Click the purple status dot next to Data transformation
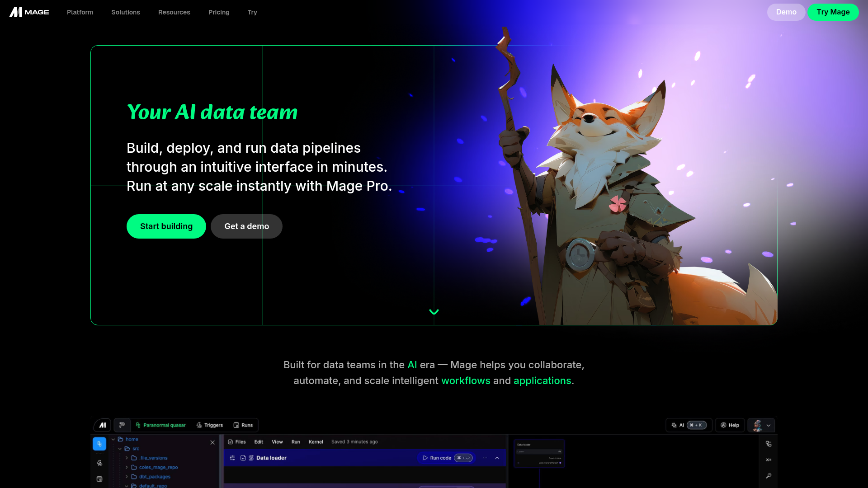 (x=560, y=463)
